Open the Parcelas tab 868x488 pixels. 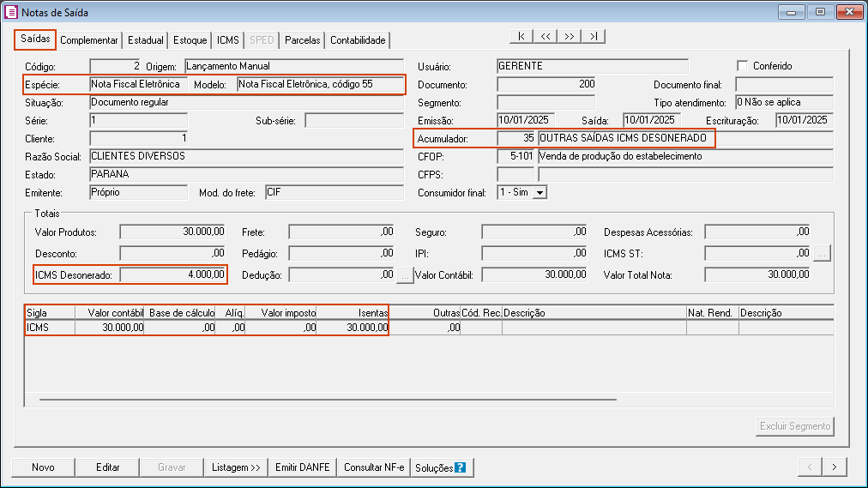[x=302, y=40]
